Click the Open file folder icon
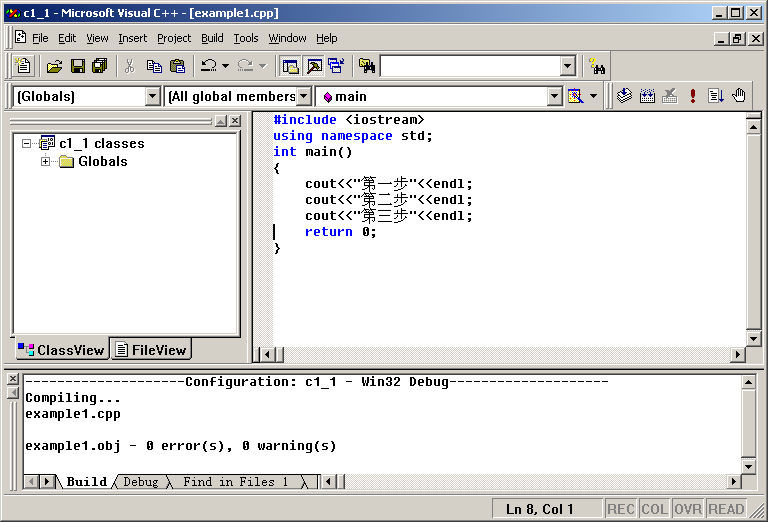 54,66
